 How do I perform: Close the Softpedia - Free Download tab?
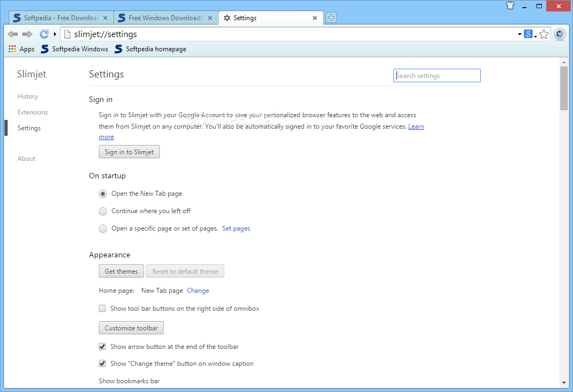tap(105, 18)
